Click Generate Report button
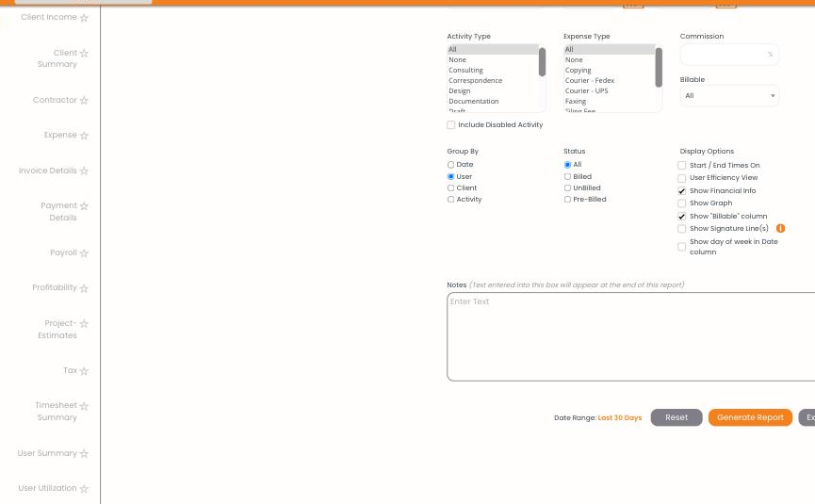 coord(750,417)
